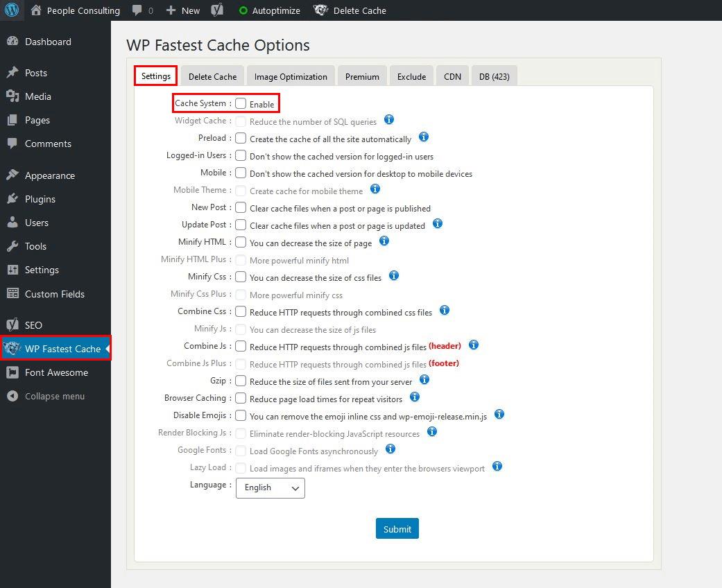The width and height of the screenshot is (722, 588).
Task: View the info tooltip next to Preload
Action: (423, 137)
